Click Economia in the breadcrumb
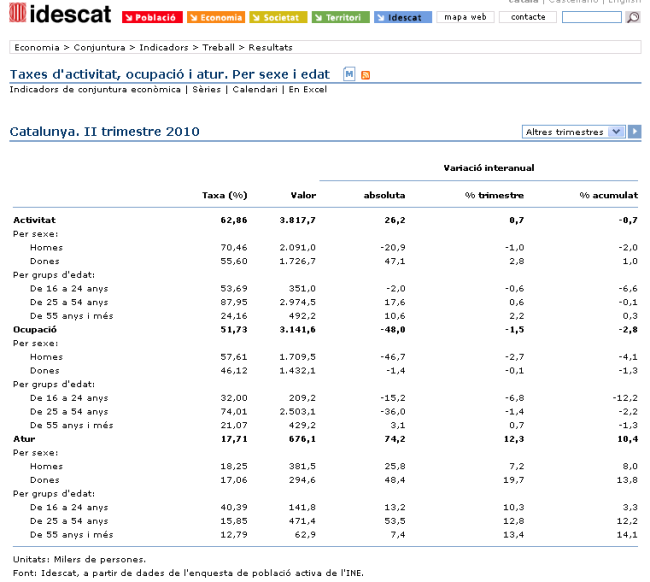The height and width of the screenshot is (582, 650). coord(37,47)
